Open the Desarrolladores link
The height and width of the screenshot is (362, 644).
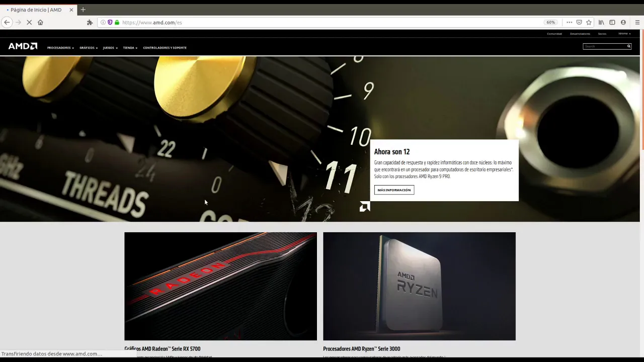pyautogui.click(x=580, y=34)
